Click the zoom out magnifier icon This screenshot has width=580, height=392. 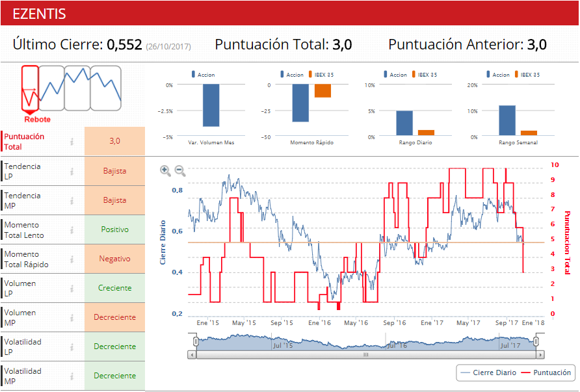[x=179, y=170]
